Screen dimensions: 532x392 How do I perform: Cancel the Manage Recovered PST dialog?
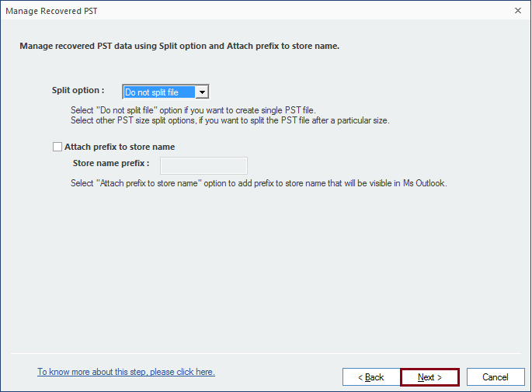tap(495, 377)
